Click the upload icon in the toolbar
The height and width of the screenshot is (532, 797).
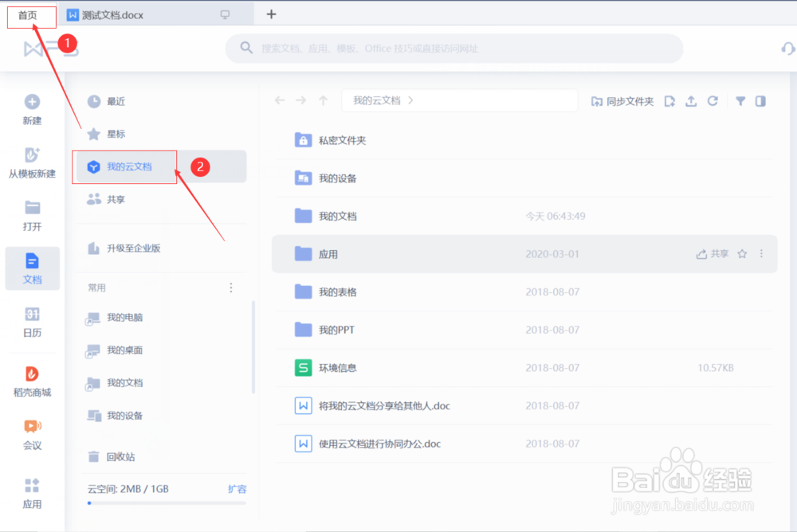tap(690, 100)
